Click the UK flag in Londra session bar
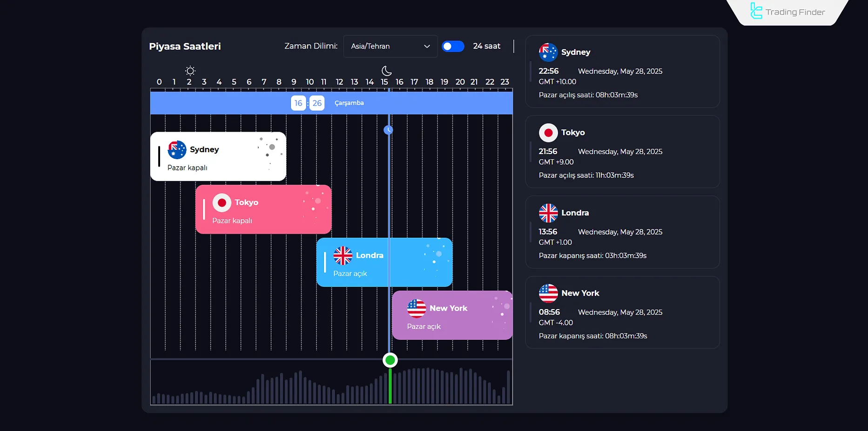The width and height of the screenshot is (868, 431). tap(343, 256)
